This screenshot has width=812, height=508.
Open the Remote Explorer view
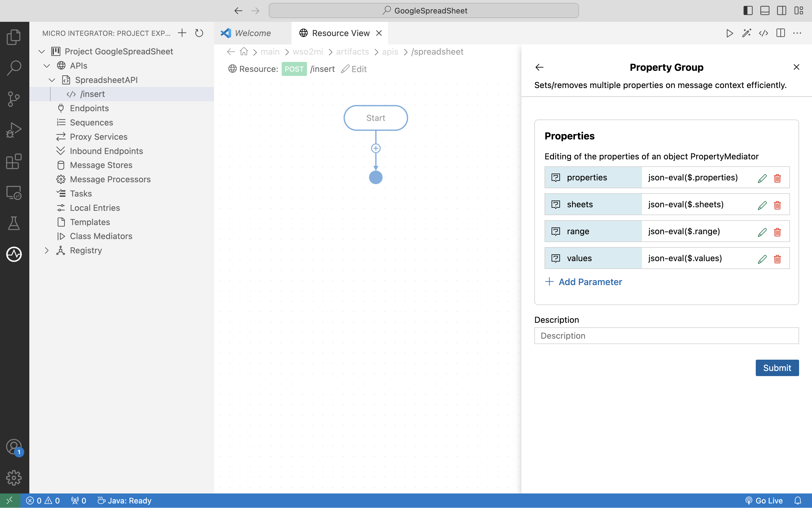14,192
